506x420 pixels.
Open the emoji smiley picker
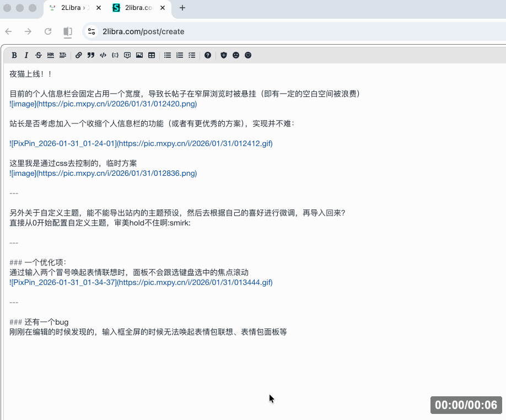tap(236, 55)
